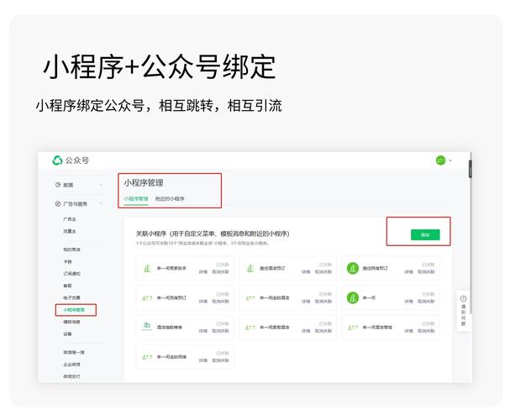The image size is (510, 420).
Task: Open 详情 for 逸住酒店预订
Action: pos(306,272)
